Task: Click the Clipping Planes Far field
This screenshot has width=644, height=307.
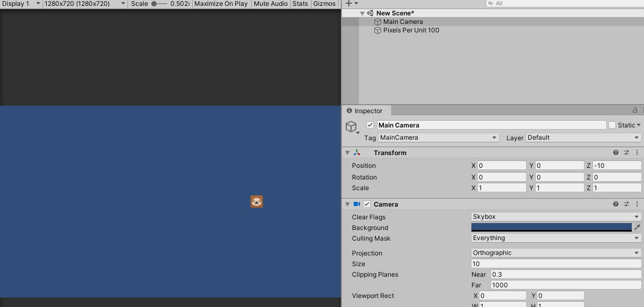Action: 566,285
